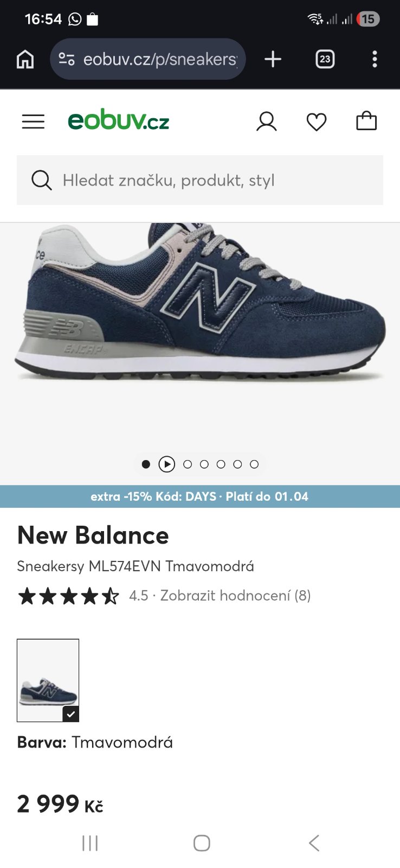The image size is (400, 868).
Task: Show the open tabs switcher (23)
Action: point(325,59)
